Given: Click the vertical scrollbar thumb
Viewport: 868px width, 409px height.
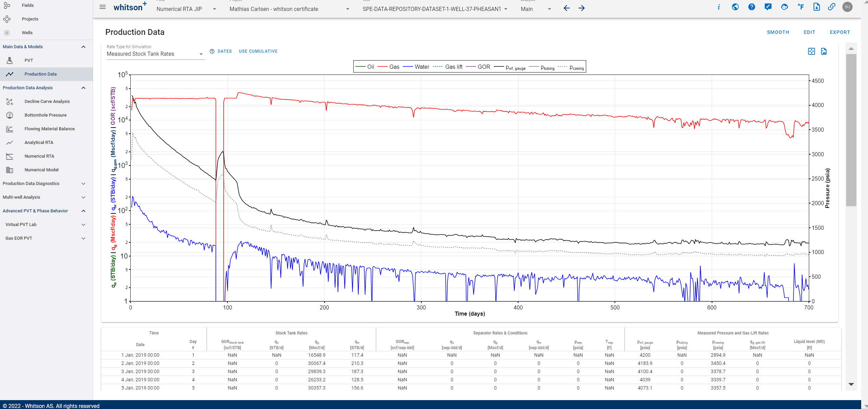Looking at the screenshot, I should (x=851, y=130).
